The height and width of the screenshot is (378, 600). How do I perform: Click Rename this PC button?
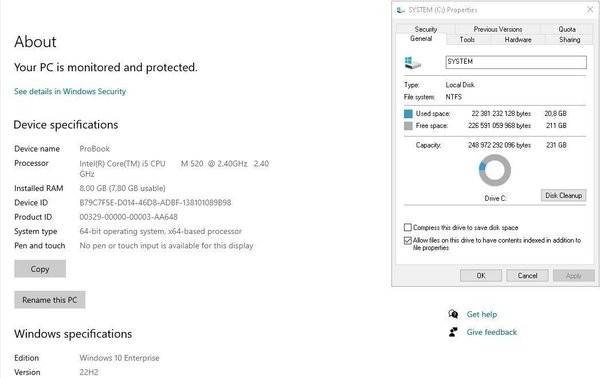[x=50, y=300]
